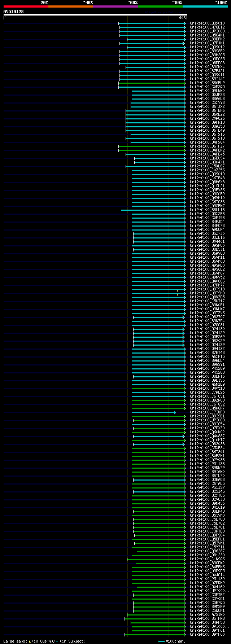Select the UniRef100_A9TSH9 label
Image resolution: width=231 pixels, height=644 pixels.
207,293
